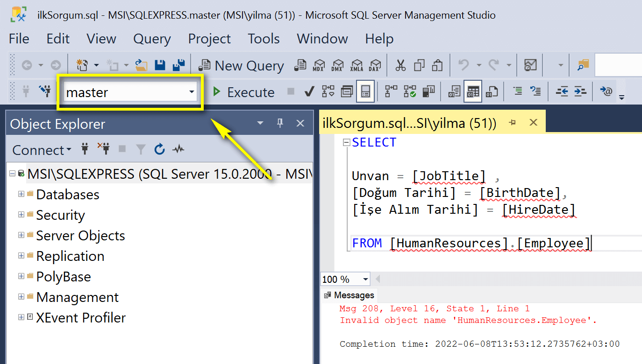
Task: Expand the Databases node
Action: pyautogui.click(x=21, y=194)
